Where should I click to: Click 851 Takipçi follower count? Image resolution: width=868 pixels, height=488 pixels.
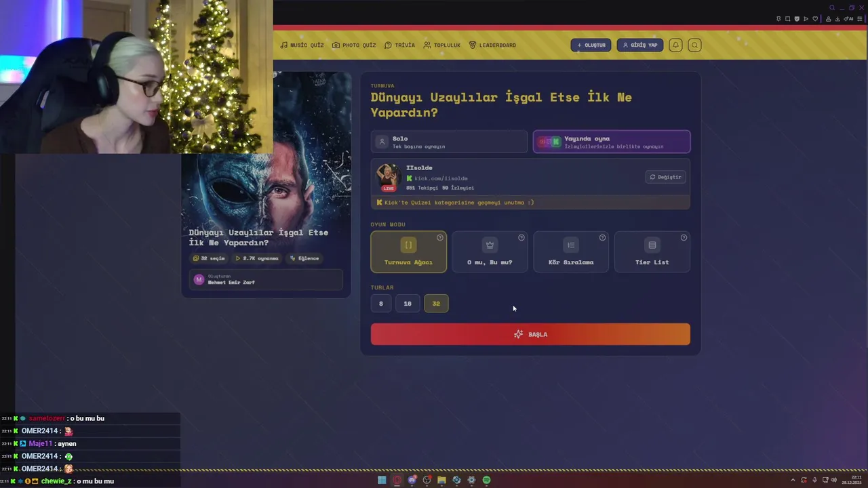[422, 188]
